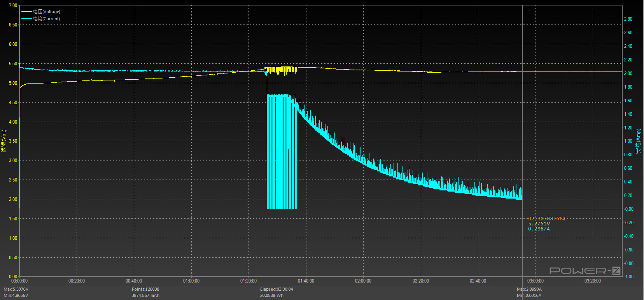
Task: Select the Max:2.0990A current statistic
Action: [x=529, y=289]
